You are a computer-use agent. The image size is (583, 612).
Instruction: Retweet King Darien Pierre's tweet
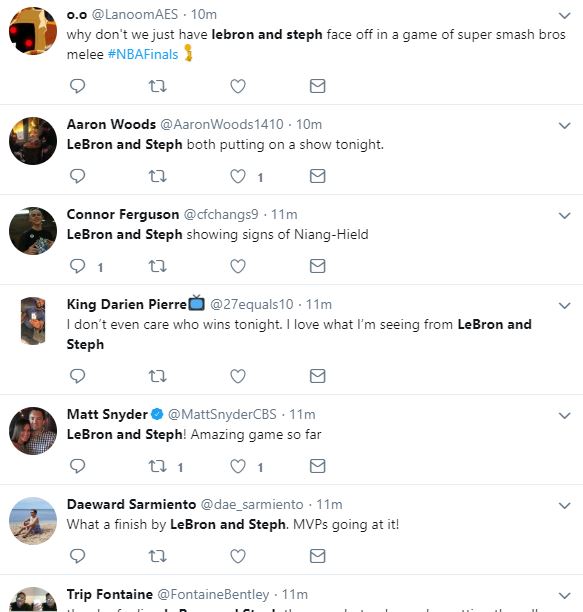pos(158,376)
